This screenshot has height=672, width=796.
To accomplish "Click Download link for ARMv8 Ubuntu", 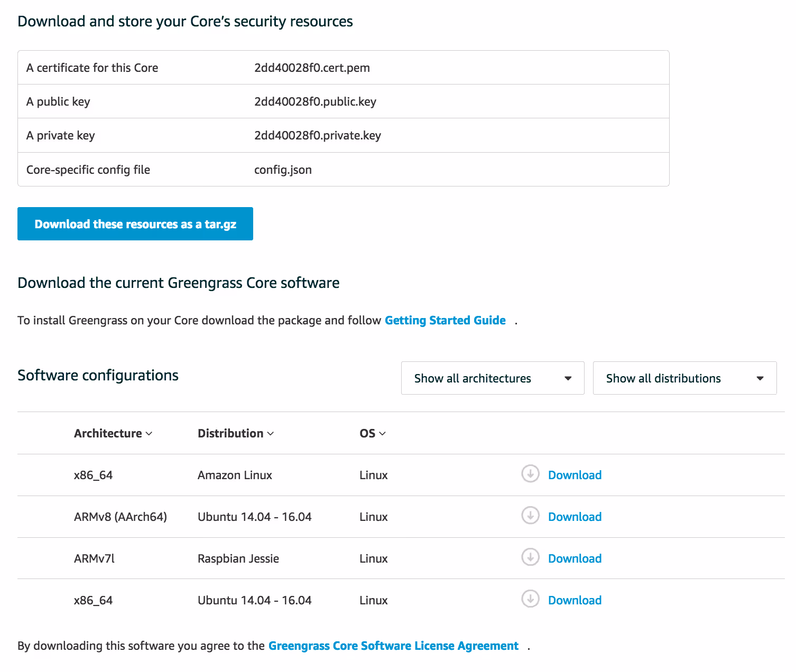I will point(575,517).
